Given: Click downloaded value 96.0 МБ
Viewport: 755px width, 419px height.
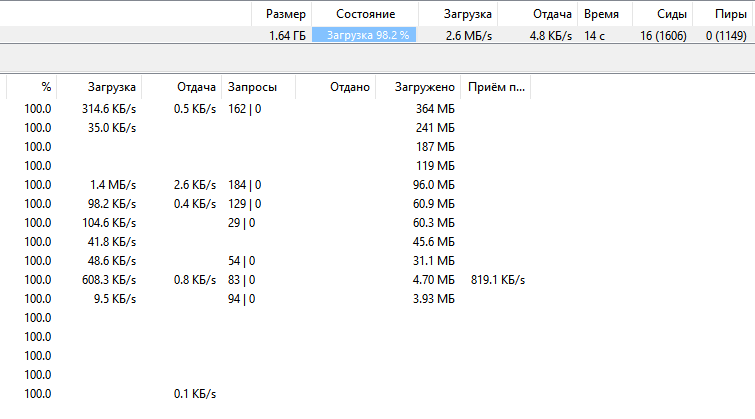Looking at the screenshot, I should [433, 185].
